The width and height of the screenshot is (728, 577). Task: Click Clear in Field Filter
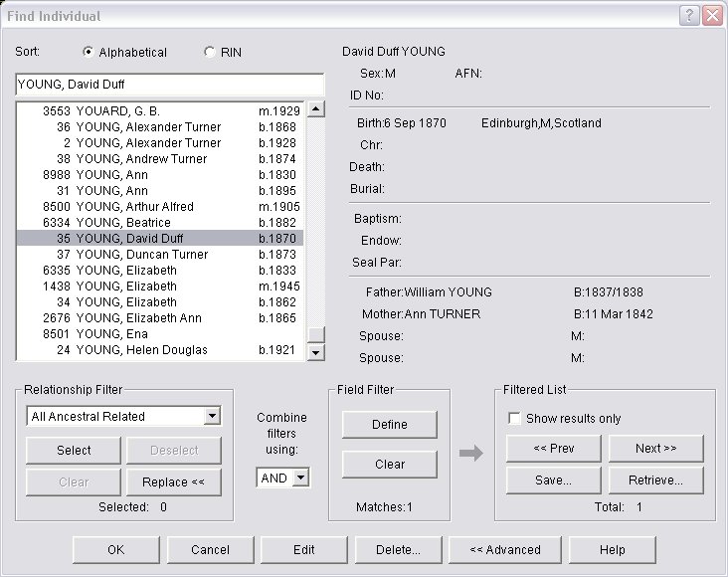pyautogui.click(x=390, y=465)
